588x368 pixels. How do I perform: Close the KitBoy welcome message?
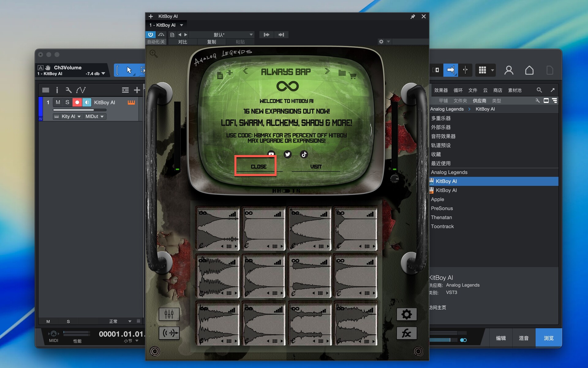(258, 167)
